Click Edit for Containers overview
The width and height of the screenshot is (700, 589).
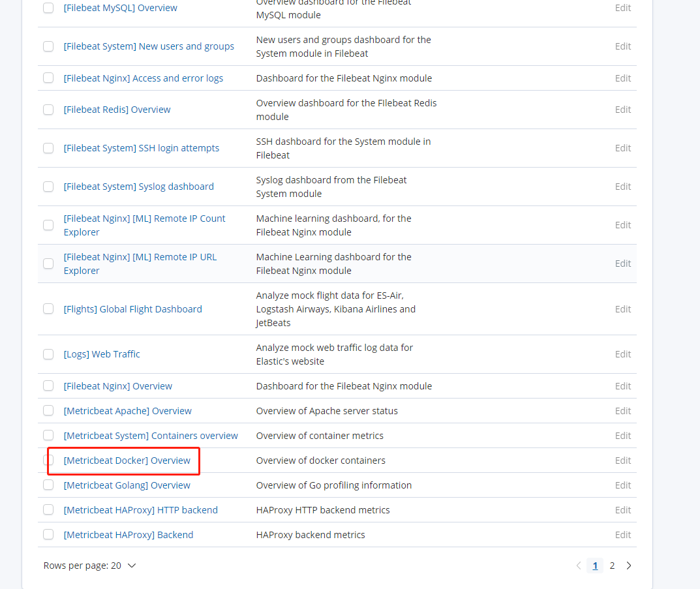tap(623, 436)
